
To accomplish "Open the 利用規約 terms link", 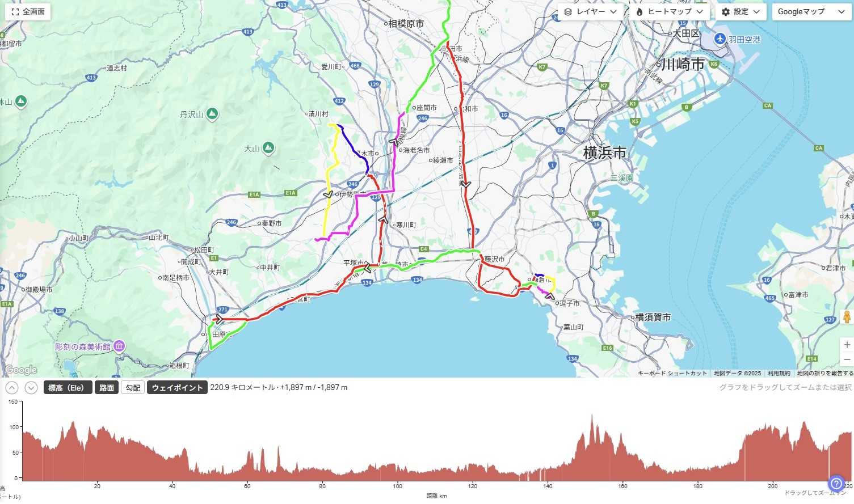I will pyautogui.click(x=779, y=373).
